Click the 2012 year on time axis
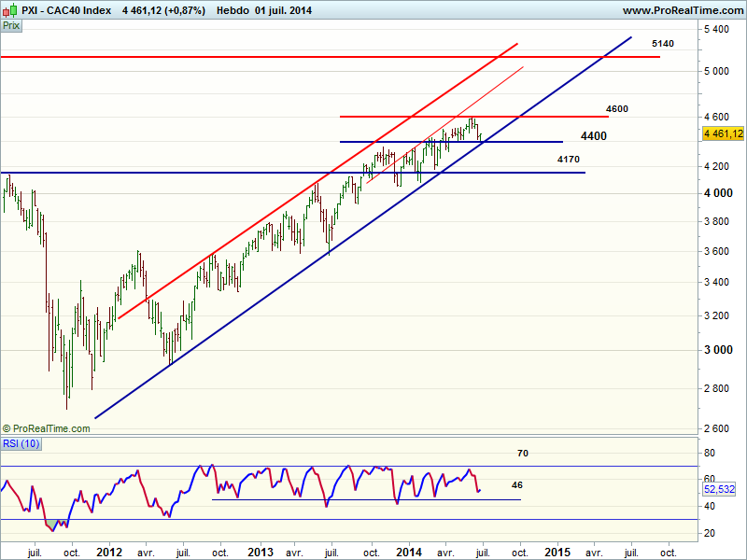Screen dimensions: 747x560 click(109, 552)
